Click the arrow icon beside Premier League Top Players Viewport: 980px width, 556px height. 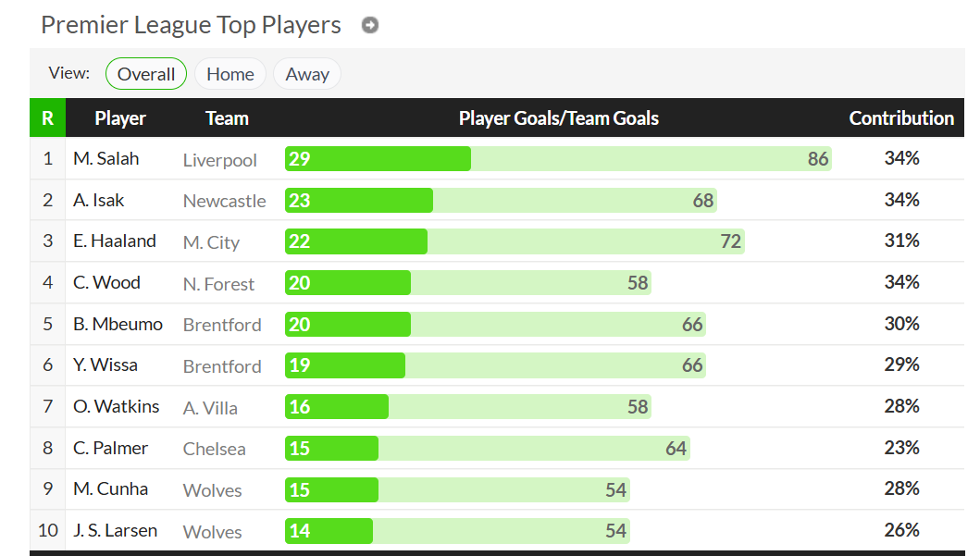tap(370, 25)
